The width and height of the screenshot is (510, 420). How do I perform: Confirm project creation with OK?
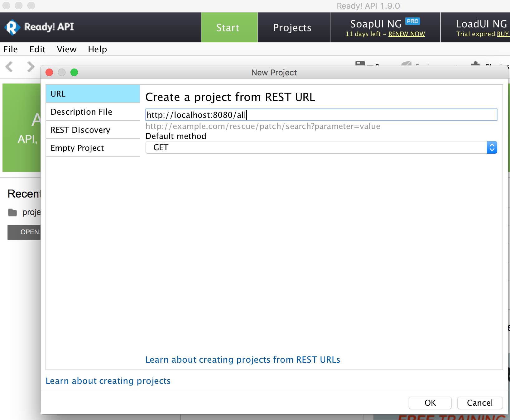click(430, 403)
